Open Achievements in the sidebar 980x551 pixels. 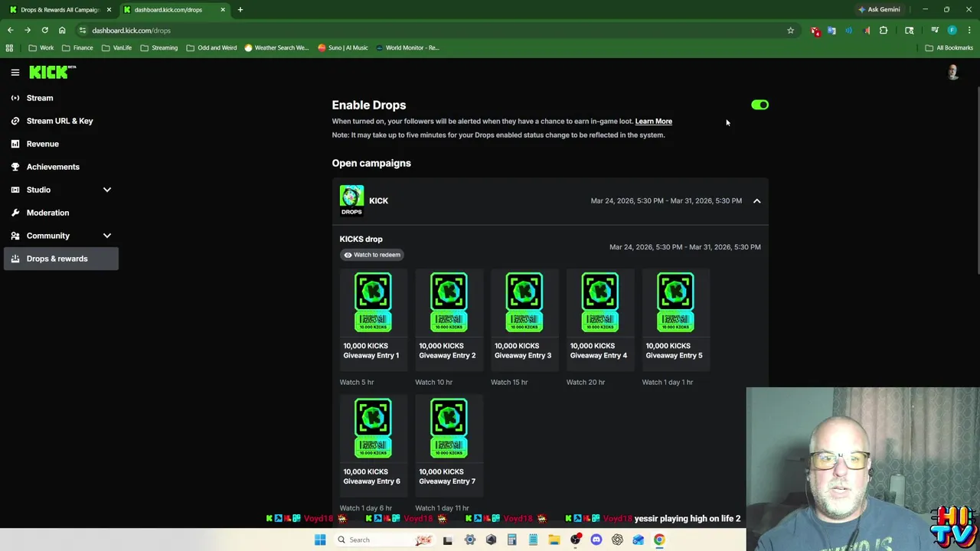point(61,167)
